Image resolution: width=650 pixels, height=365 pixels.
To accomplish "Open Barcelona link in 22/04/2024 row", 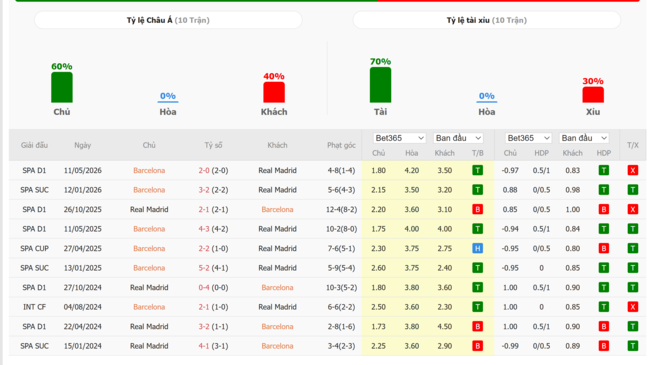I will click(277, 326).
